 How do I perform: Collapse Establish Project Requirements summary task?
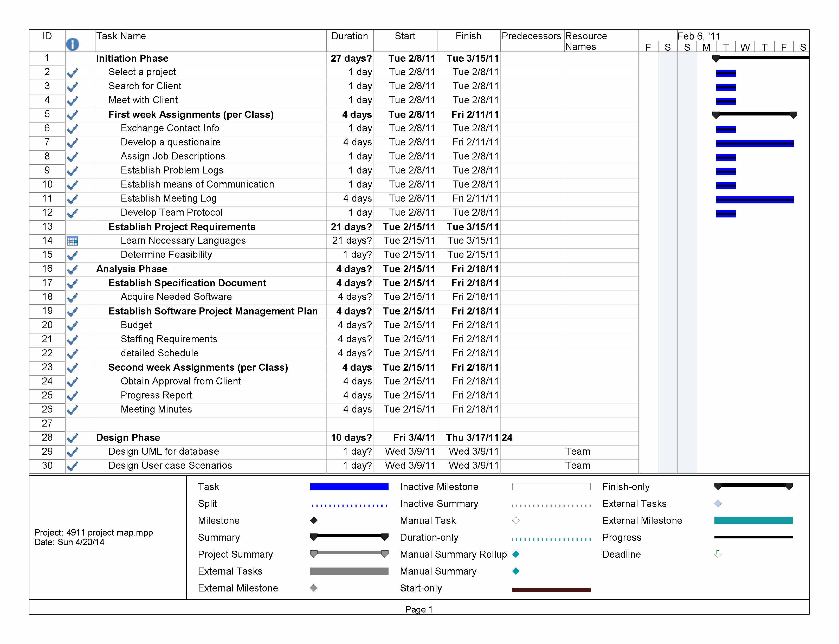pyautogui.click(x=182, y=227)
